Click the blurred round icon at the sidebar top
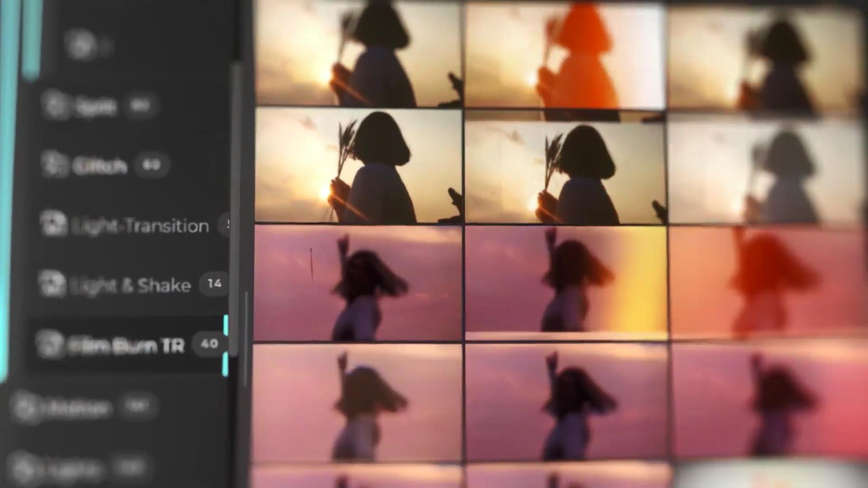This screenshot has width=868, height=488. (80, 44)
